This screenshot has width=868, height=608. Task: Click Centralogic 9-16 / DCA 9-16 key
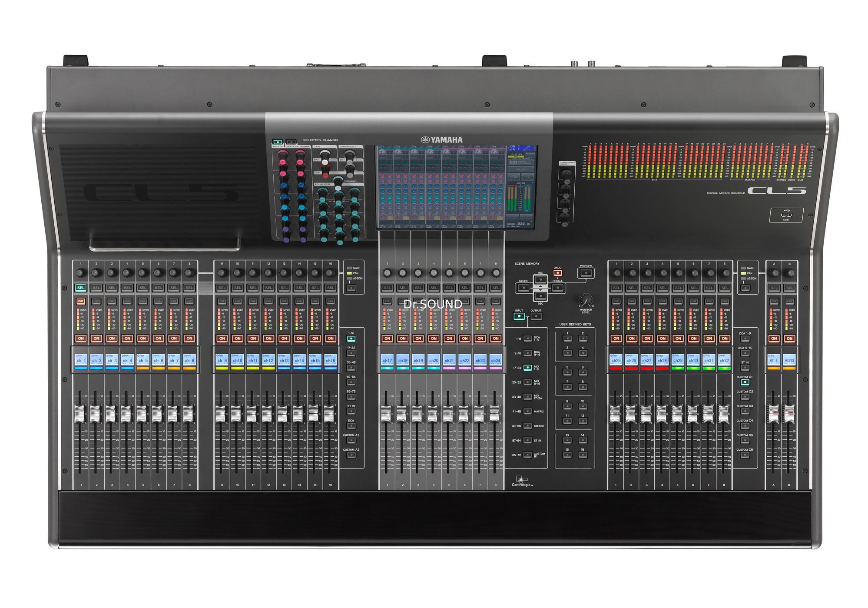[527, 353]
